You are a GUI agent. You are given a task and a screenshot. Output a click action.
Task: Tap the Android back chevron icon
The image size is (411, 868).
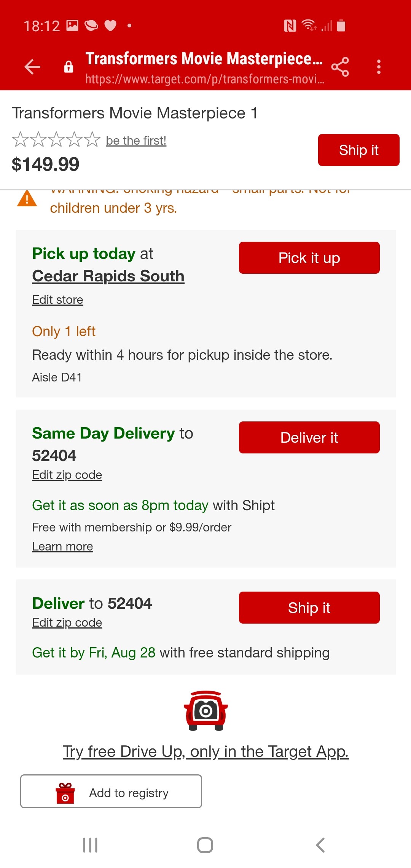point(320,845)
